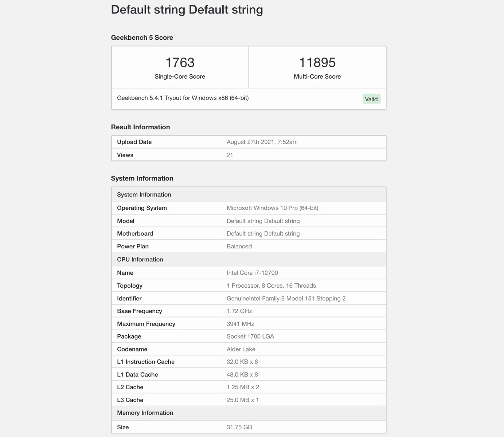Select the Geekbench 5 Score heading
The image size is (504, 437).
142,38
